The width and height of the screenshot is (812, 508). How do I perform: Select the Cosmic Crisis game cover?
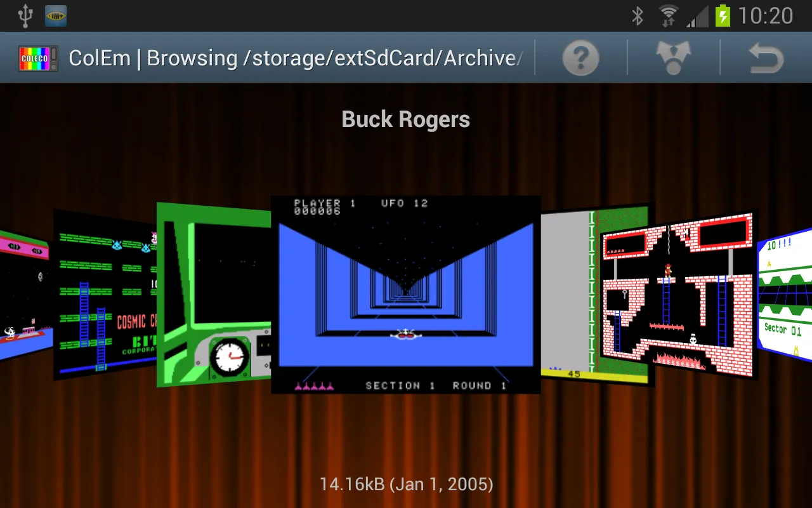pos(105,295)
